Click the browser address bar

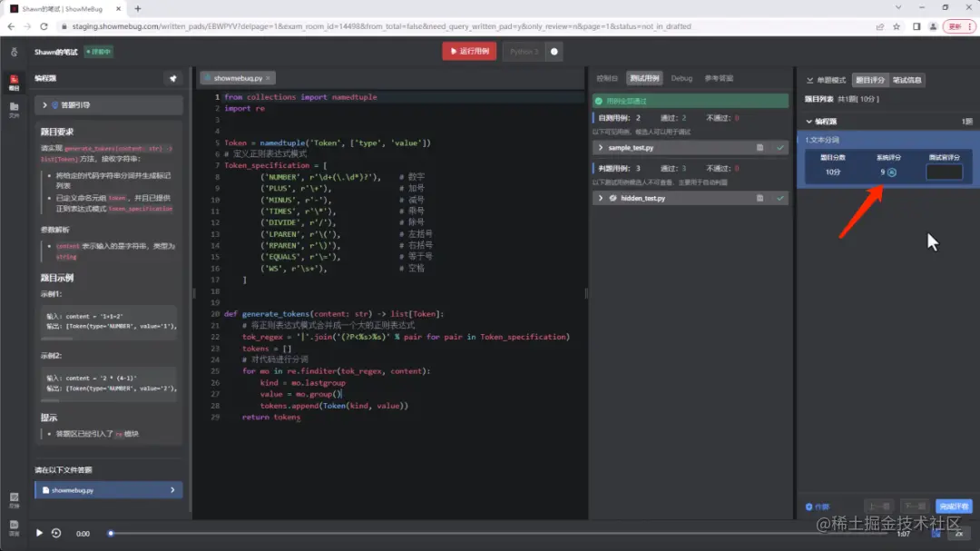[463, 26]
